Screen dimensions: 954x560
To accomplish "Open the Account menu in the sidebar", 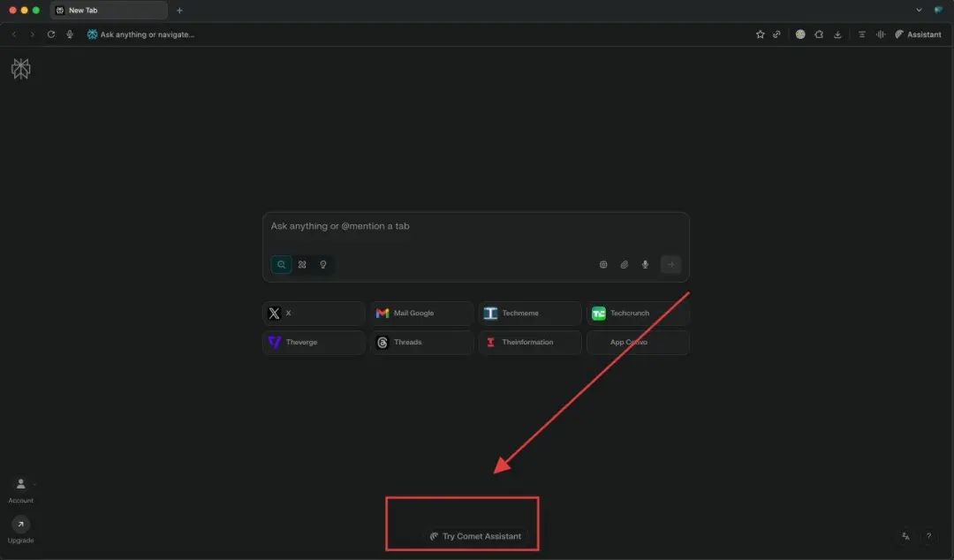I will (x=20, y=490).
